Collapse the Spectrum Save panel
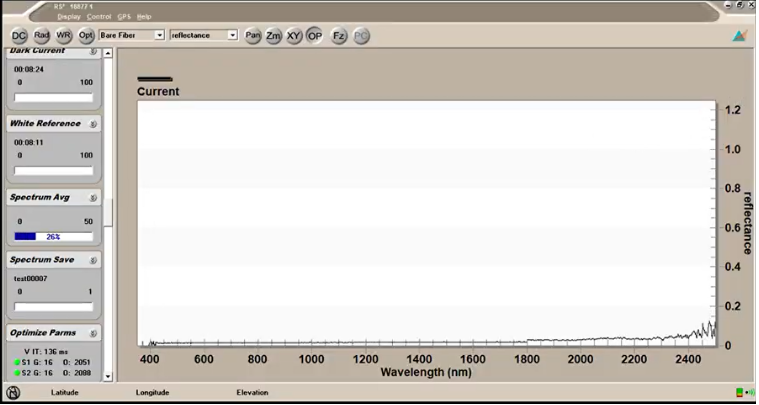This screenshot has width=759, height=405. pos(93,260)
